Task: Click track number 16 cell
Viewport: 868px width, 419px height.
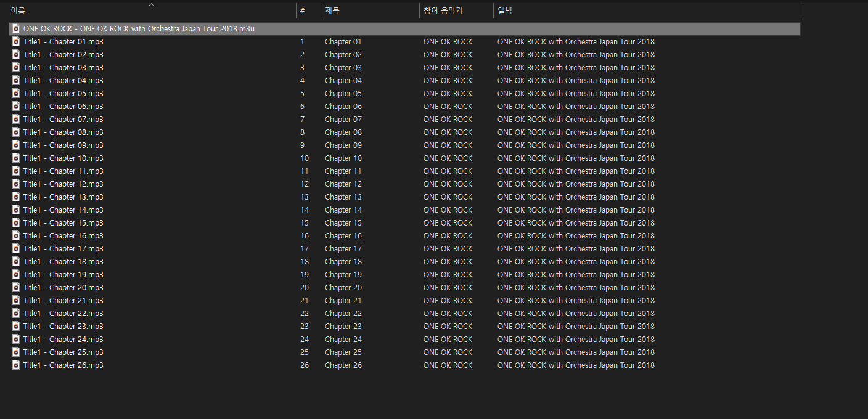Action: (305, 236)
